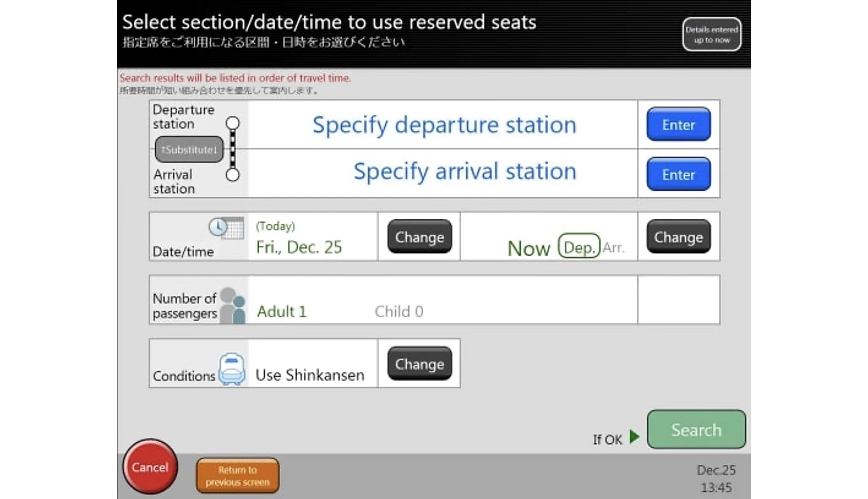Click the green arrow beside If OK

click(635, 436)
